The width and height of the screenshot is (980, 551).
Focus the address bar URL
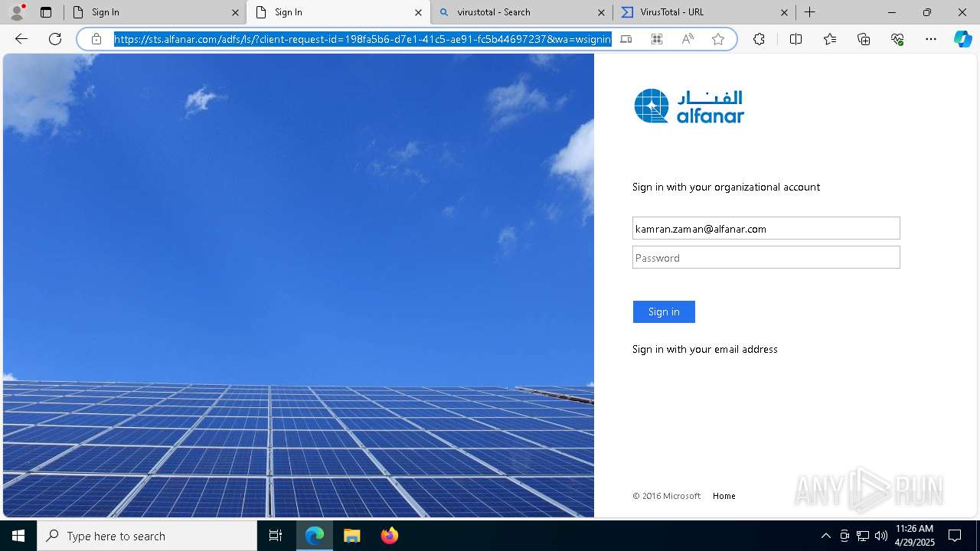tap(362, 39)
